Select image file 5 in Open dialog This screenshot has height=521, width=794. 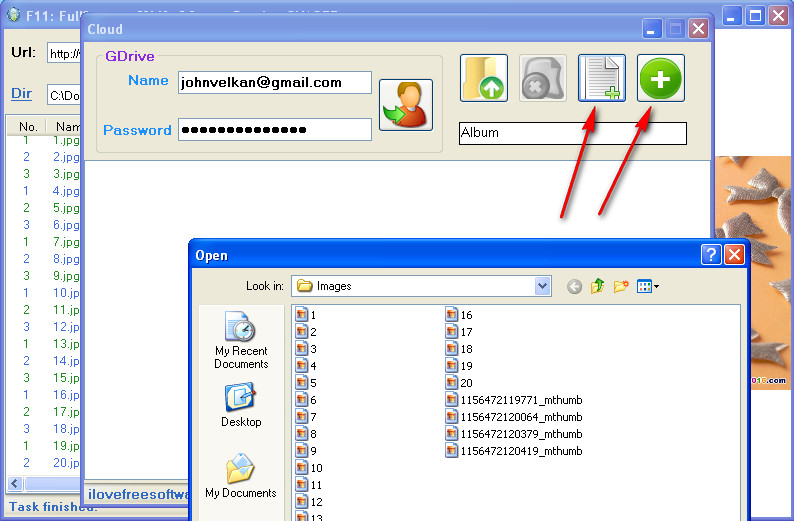click(306, 383)
